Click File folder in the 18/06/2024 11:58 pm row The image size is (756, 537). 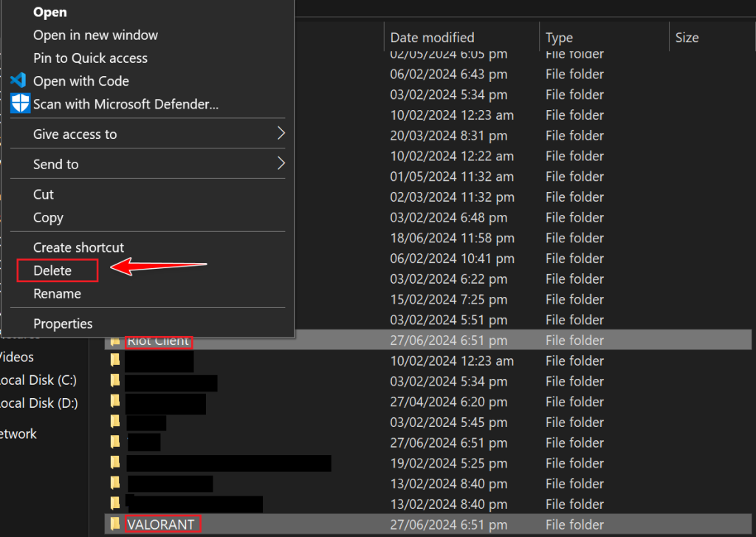[x=574, y=238]
